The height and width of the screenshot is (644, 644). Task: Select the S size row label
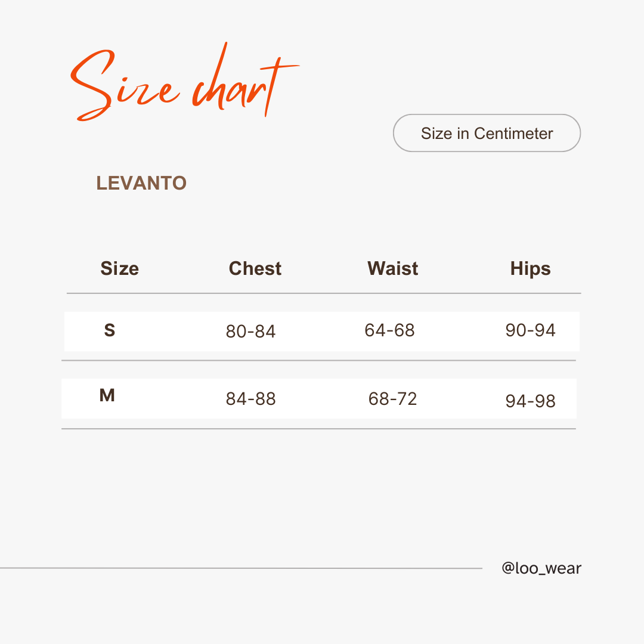click(x=110, y=330)
